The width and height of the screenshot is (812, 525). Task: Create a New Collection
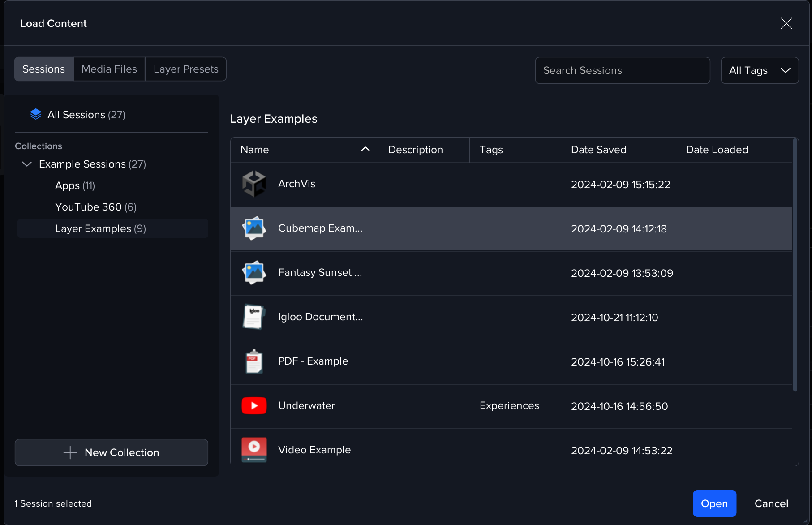(x=112, y=452)
